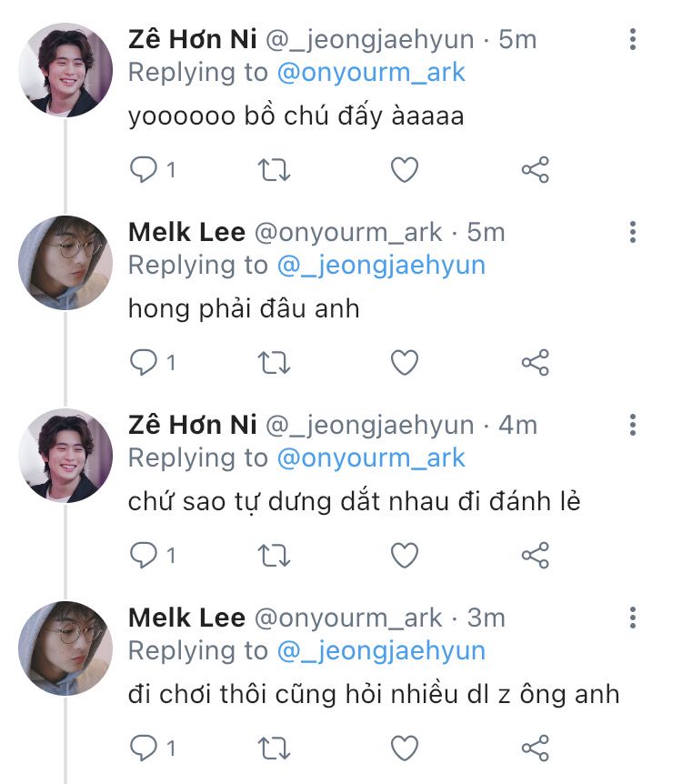Open more options for "hong phải đâu anh" tweet
This screenshot has width=682, height=784.
[x=633, y=233]
